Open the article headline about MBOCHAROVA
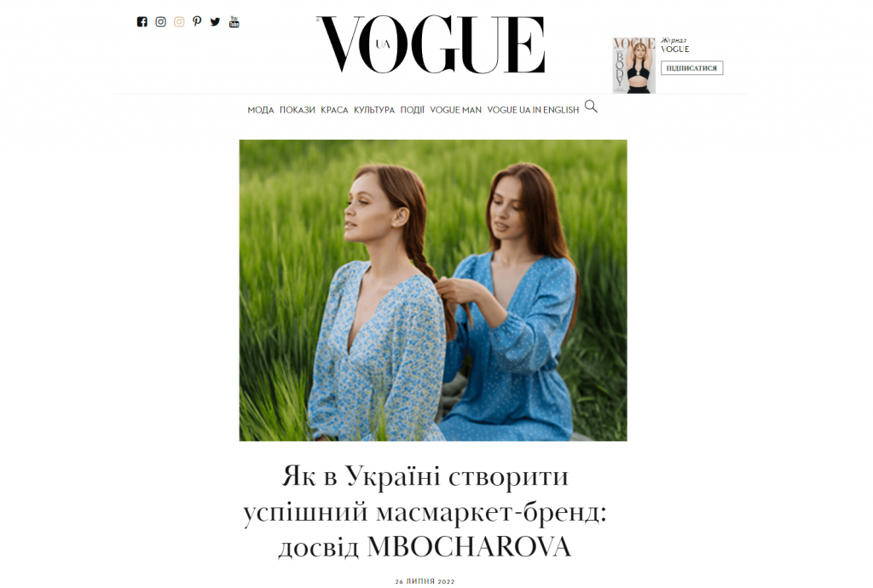This screenshot has height=588, width=873. tap(425, 512)
